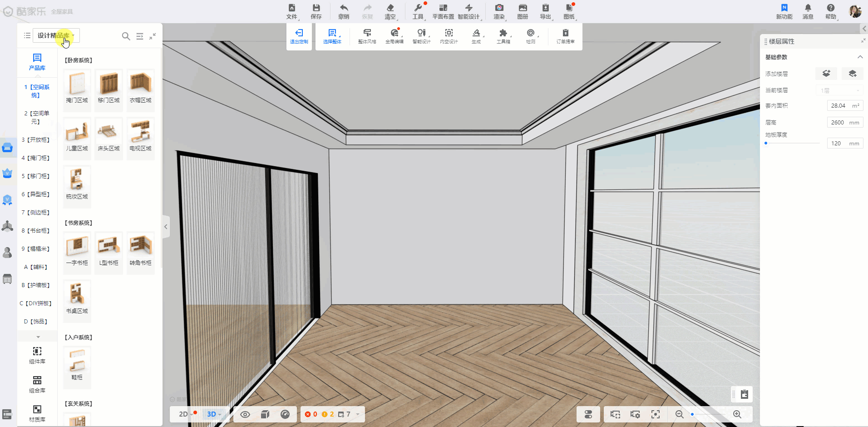Click the 退出定制 exit icon

pyautogui.click(x=299, y=33)
